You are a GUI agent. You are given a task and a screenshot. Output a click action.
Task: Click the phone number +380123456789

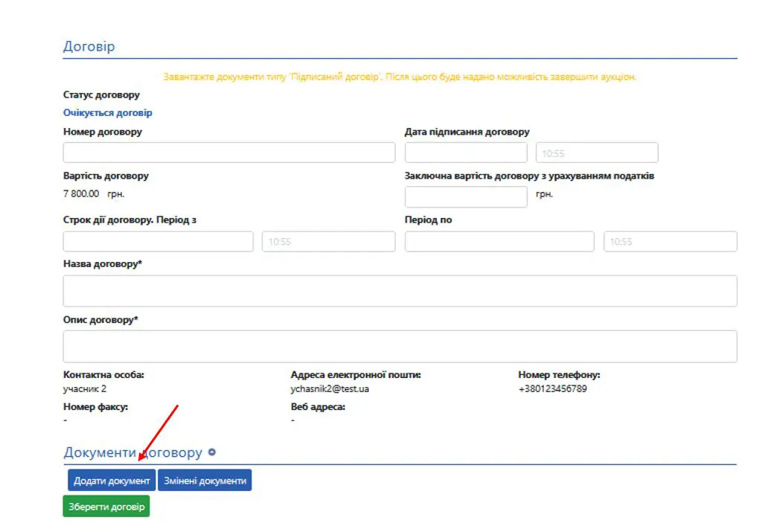click(x=552, y=388)
